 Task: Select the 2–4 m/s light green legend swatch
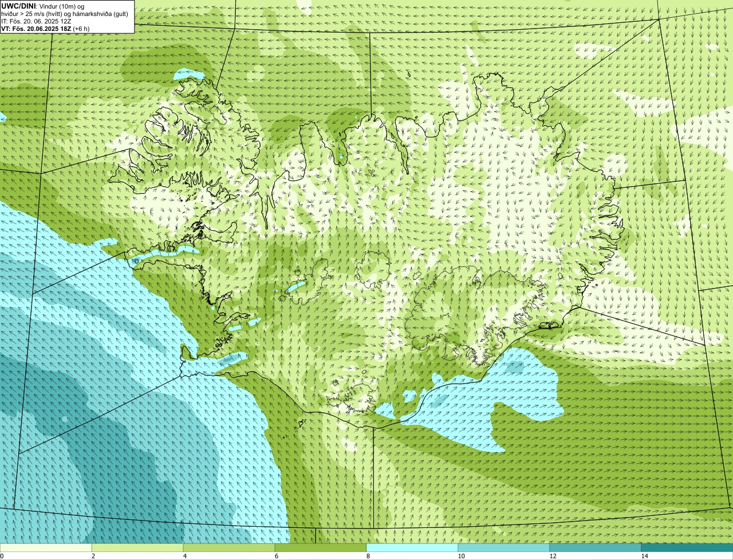pyautogui.click(x=137, y=547)
